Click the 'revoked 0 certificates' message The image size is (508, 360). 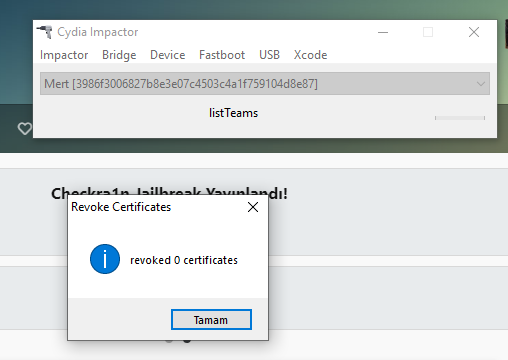pos(184,260)
